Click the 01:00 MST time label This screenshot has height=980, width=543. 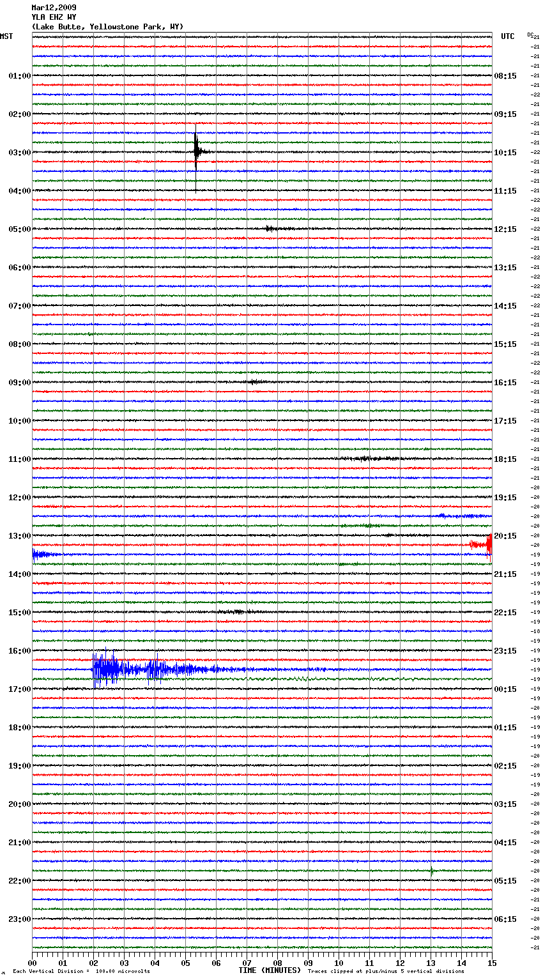coord(19,76)
